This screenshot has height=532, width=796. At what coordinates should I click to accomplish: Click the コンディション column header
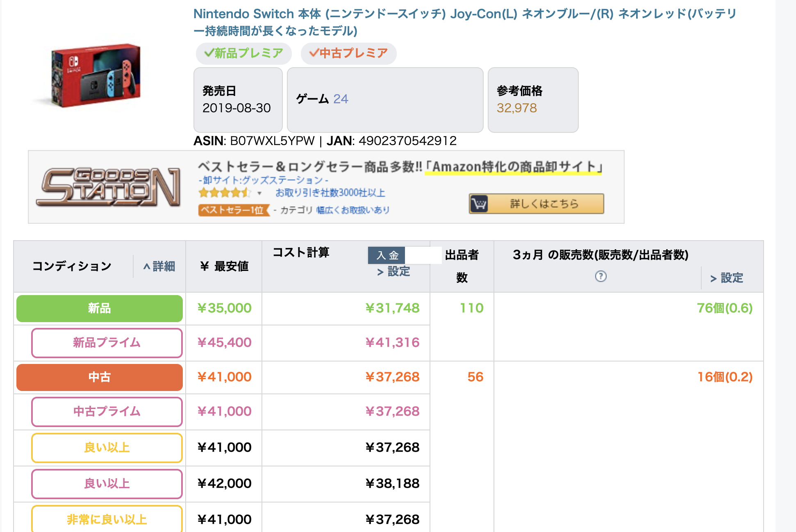click(72, 266)
